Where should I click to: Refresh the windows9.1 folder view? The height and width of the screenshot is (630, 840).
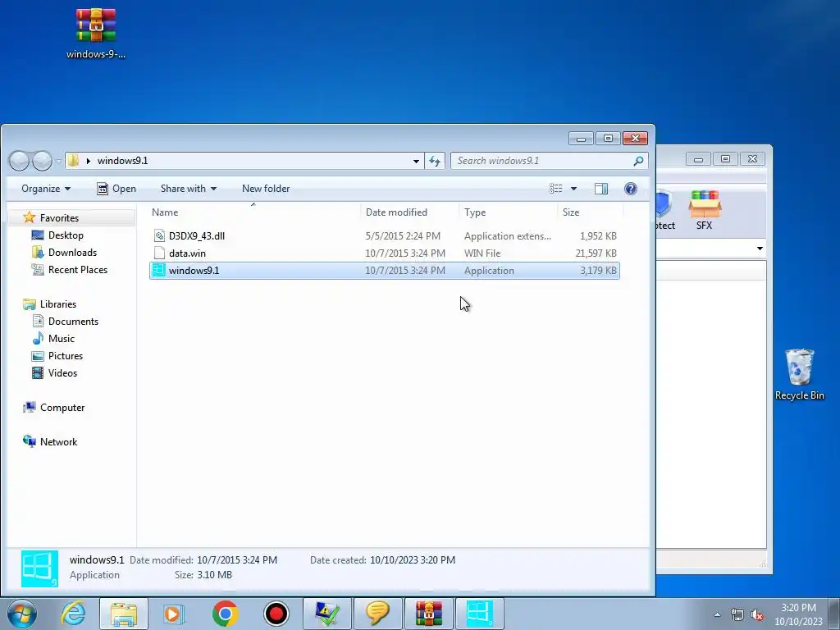pyautogui.click(x=435, y=161)
